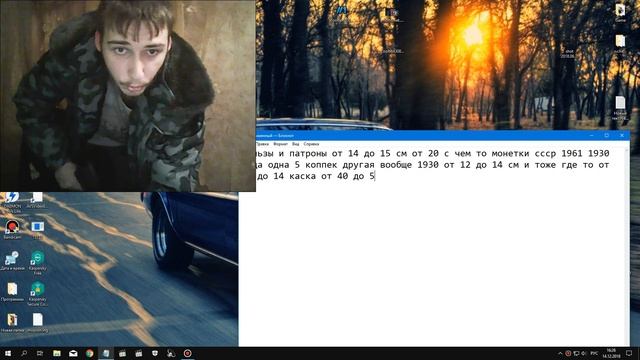Expand hidden system tray icons chevron

click(560, 353)
